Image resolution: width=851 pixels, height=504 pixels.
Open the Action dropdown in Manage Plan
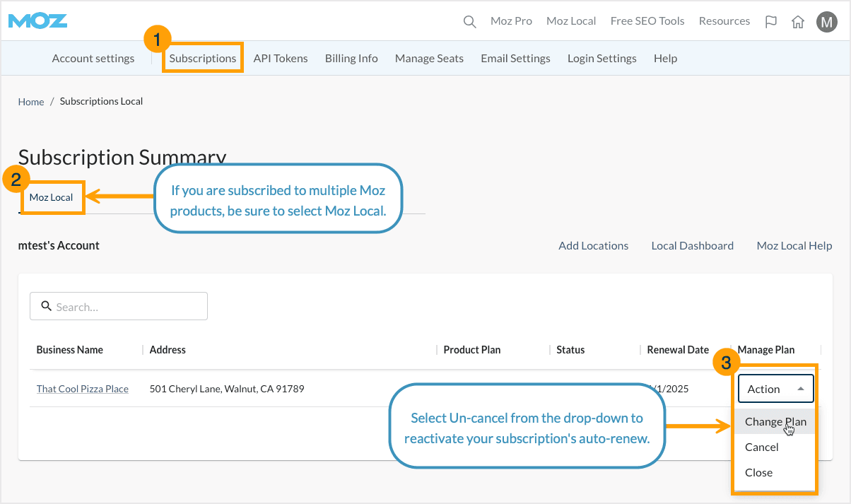coord(775,388)
